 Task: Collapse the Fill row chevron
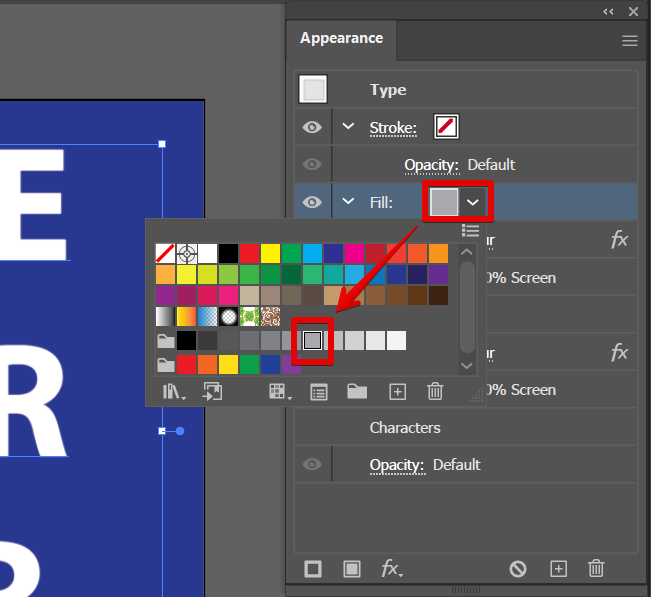point(348,202)
